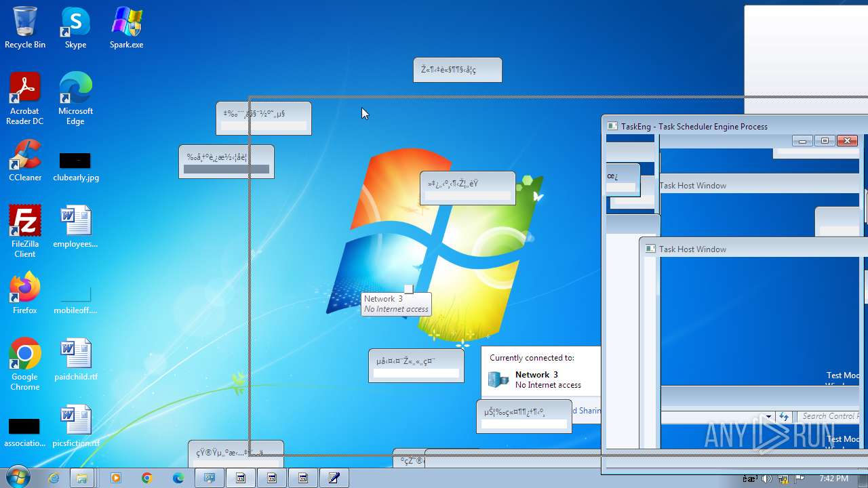The image size is (868, 488).
Task: Expand the address bar dropdown arrow
Action: point(768,416)
